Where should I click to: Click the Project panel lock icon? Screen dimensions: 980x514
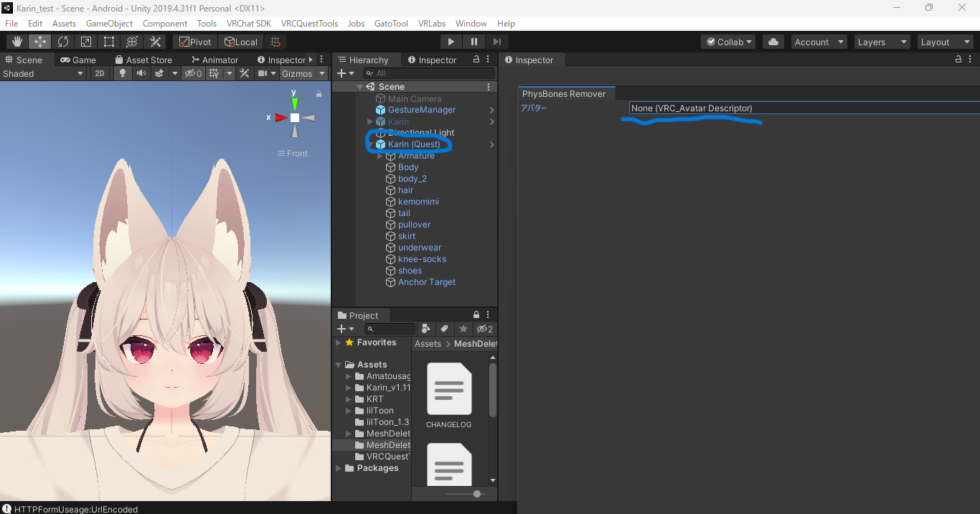tap(476, 314)
